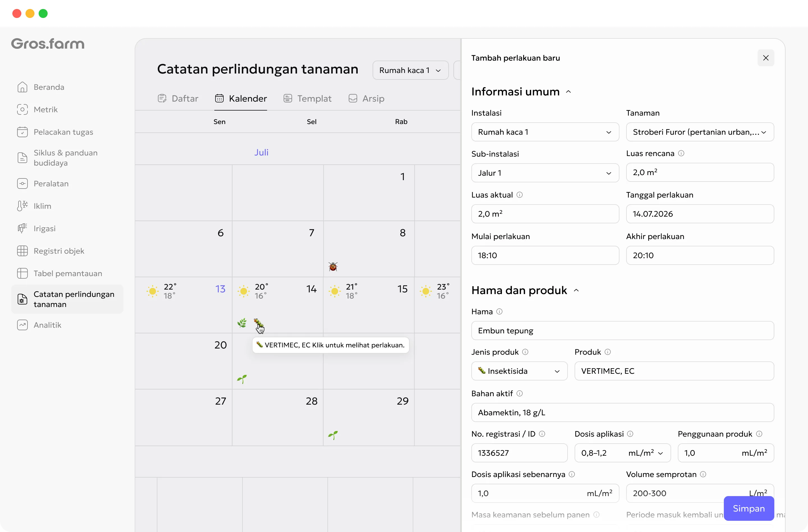808x532 pixels.
Task: Click the herb icon on 14 July
Action: pyautogui.click(x=242, y=323)
